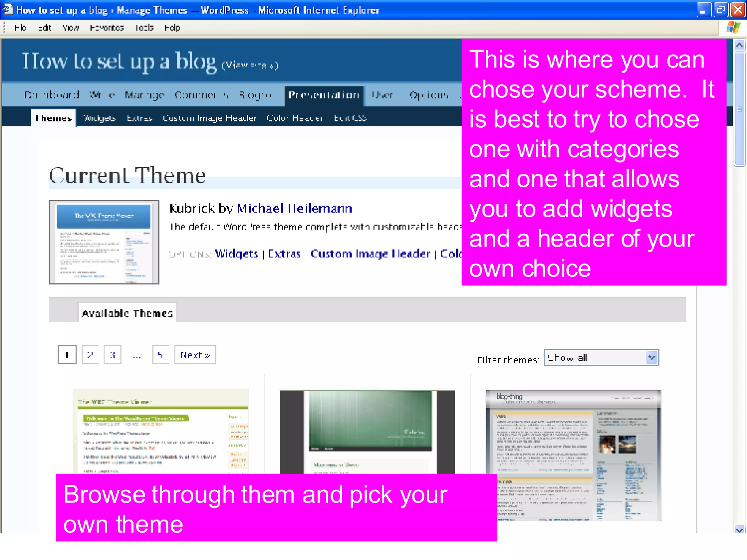Select the Available Themes tab
This screenshot has height=560, width=747.
click(x=127, y=313)
